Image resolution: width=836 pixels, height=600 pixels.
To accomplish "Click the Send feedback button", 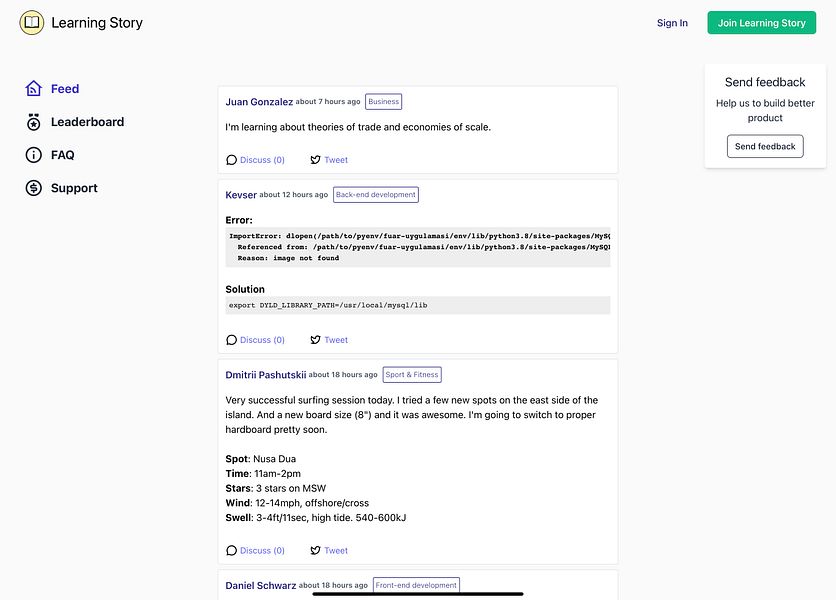I will (x=765, y=146).
